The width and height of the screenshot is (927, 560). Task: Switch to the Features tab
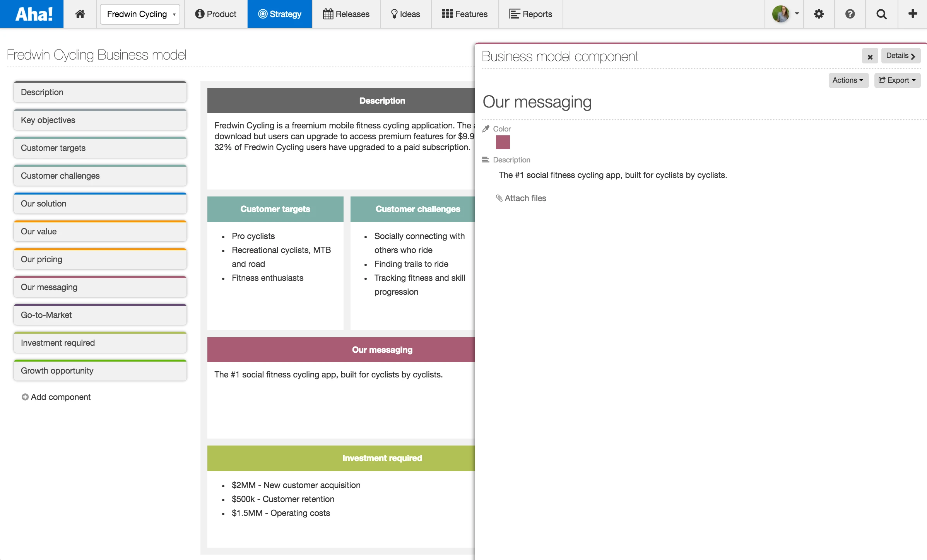tap(465, 14)
